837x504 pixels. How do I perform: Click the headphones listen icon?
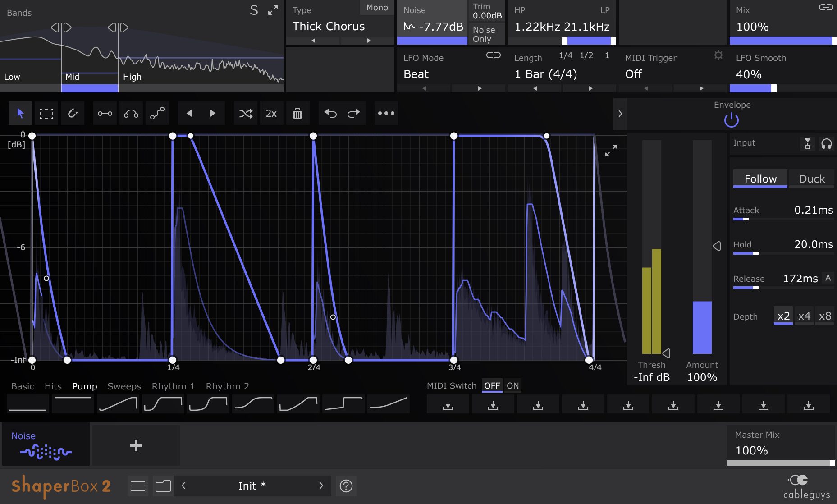click(x=826, y=144)
